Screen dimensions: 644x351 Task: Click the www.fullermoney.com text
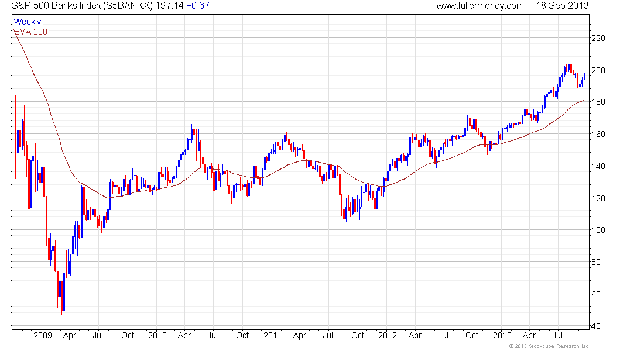[x=479, y=6]
